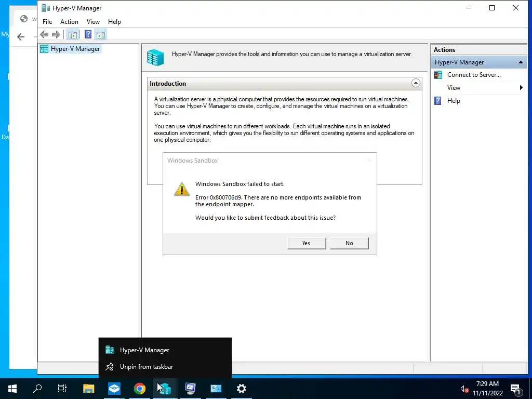Open Settings gear from taskbar
Viewport: 532px width, 399px height.
[241, 389]
